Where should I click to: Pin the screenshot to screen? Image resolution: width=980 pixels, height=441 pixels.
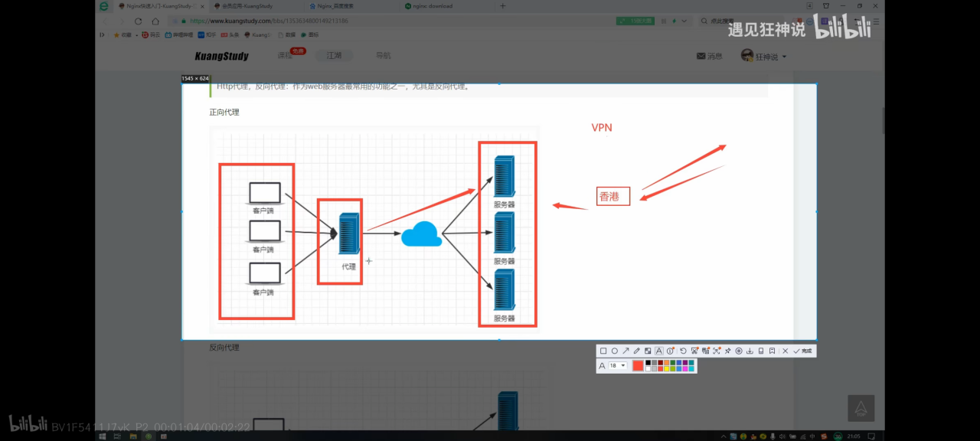727,351
